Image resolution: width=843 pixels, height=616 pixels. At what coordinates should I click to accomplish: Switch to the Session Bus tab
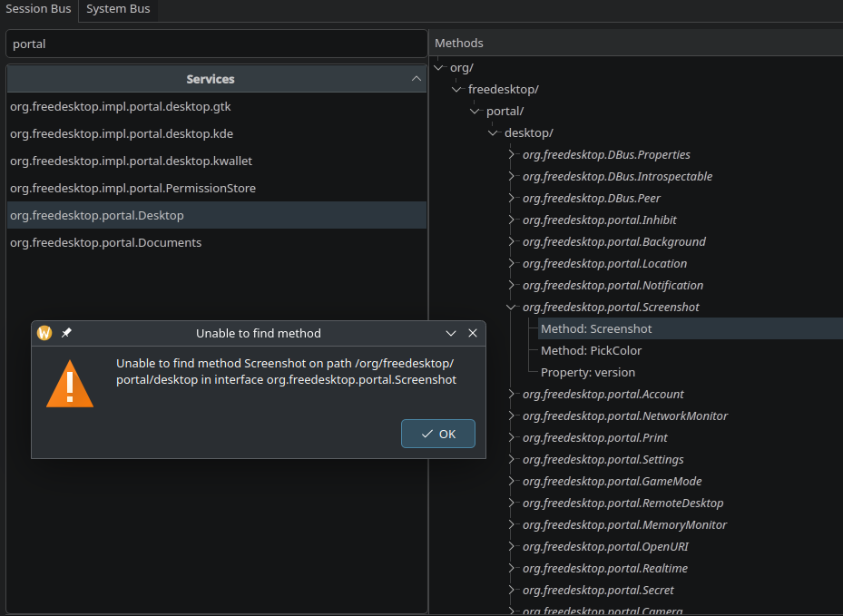tap(38, 9)
